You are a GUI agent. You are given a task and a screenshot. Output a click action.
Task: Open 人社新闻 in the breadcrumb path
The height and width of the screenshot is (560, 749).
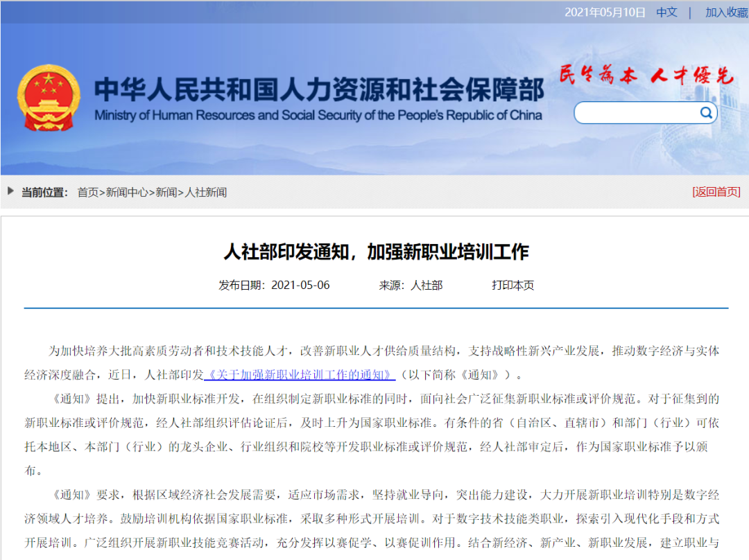tap(206, 192)
